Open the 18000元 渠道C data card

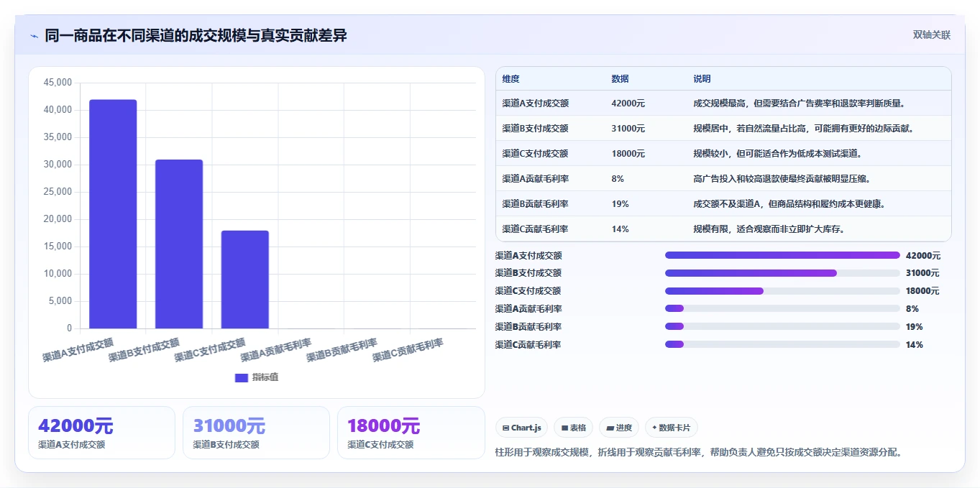click(x=411, y=433)
